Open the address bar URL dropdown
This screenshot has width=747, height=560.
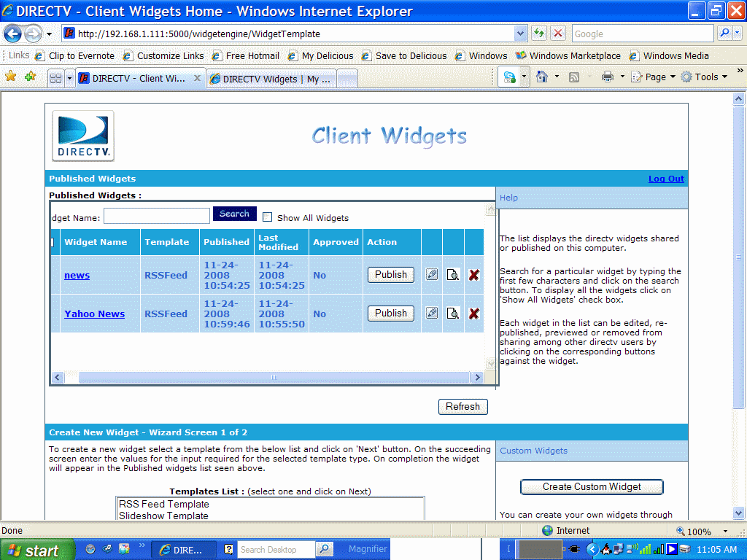click(x=520, y=34)
